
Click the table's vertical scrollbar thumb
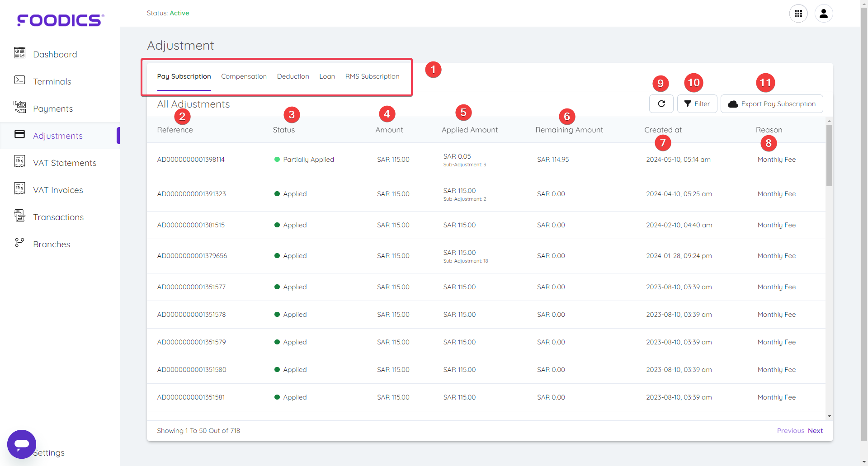tap(829, 156)
